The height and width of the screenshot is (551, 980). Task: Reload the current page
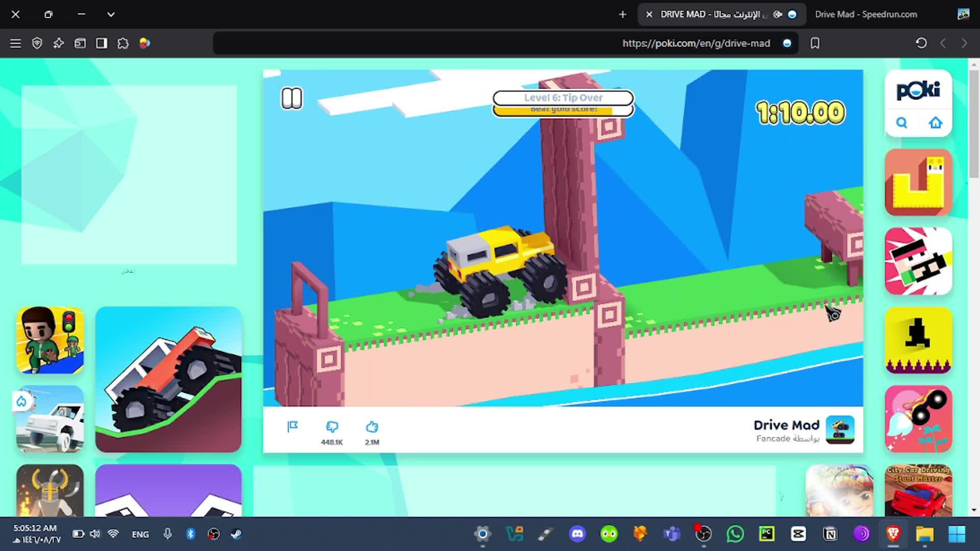pyautogui.click(x=921, y=43)
